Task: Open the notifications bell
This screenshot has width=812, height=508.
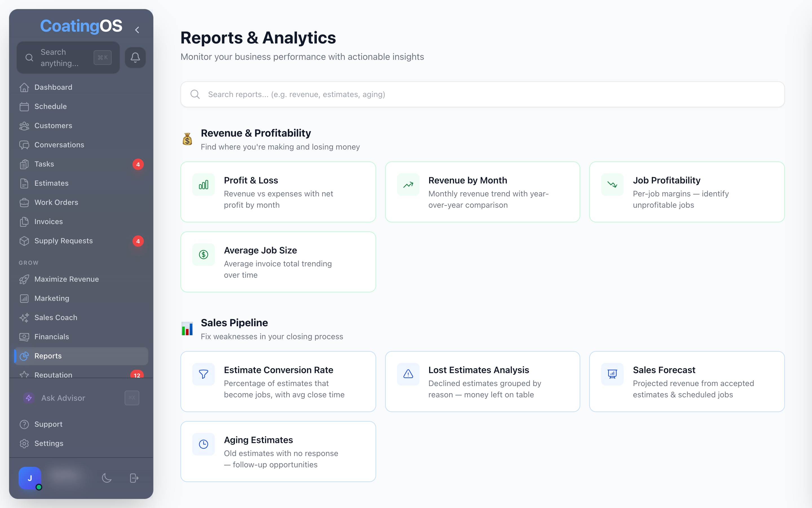Action: pyautogui.click(x=135, y=58)
